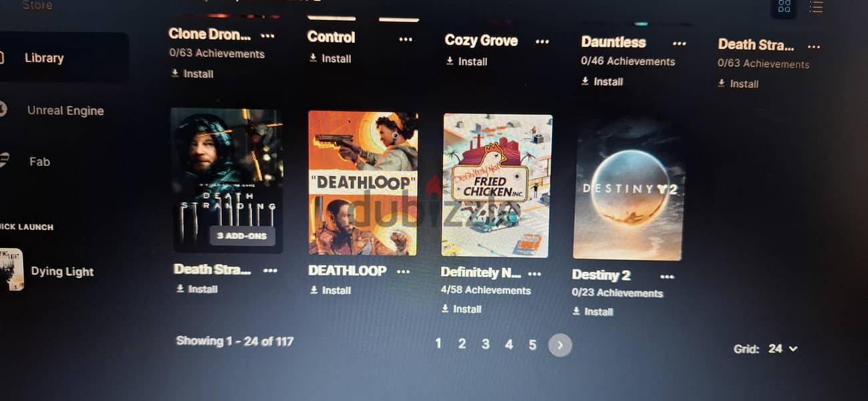Open options for top-row Death Stranding
The image size is (868, 401).
pos(813,47)
